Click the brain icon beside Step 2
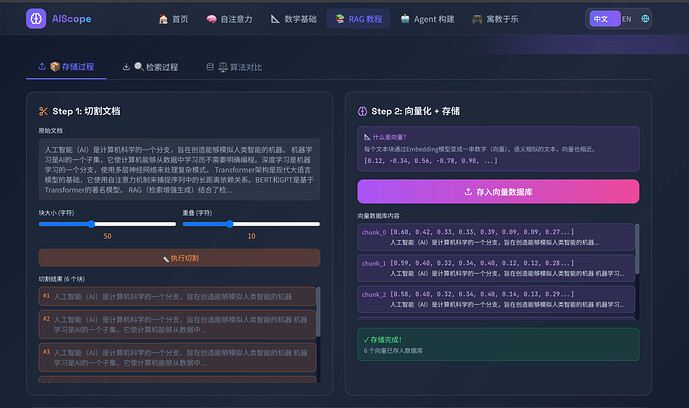This screenshot has height=408, width=689. coord(363,112)
